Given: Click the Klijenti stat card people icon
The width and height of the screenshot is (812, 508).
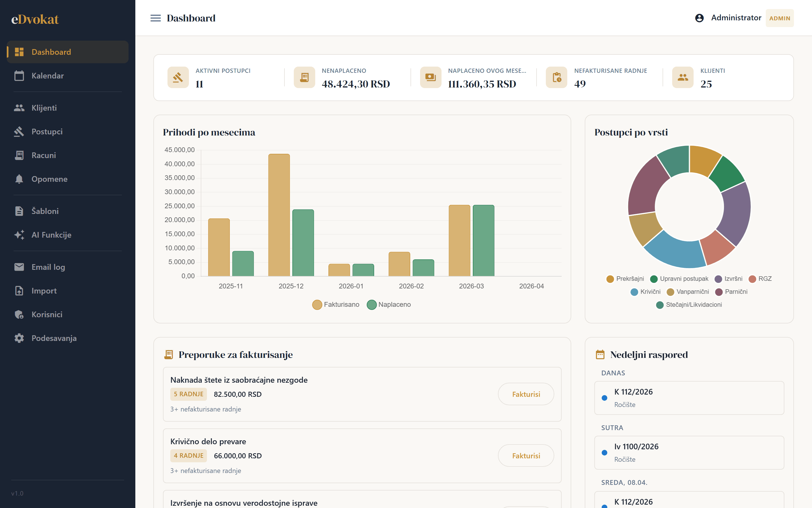Looking at the screenshot, I should pos(683,77).
